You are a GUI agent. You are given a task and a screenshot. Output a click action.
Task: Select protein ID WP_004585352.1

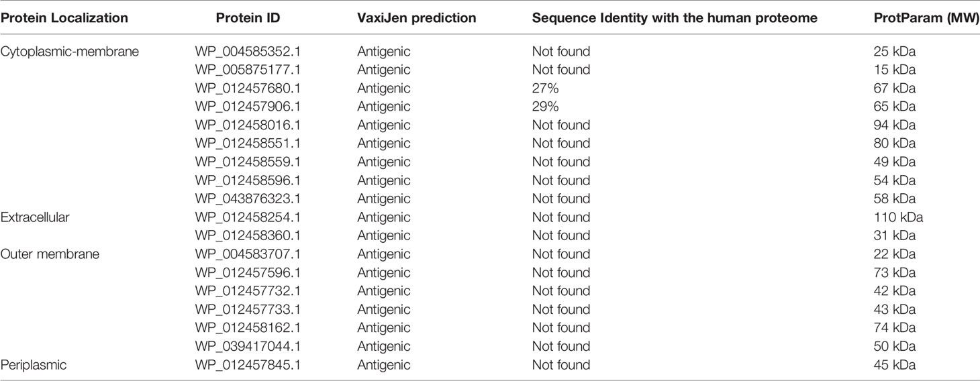[248, 52]
